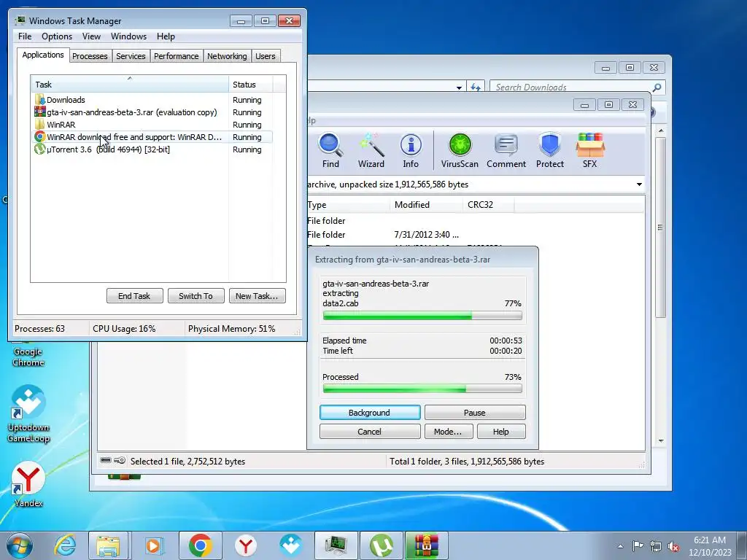This screenshot has height=560, width=747.
Task: Click the Mode... button
Action: pyautogui.click(x=449, y=432)
